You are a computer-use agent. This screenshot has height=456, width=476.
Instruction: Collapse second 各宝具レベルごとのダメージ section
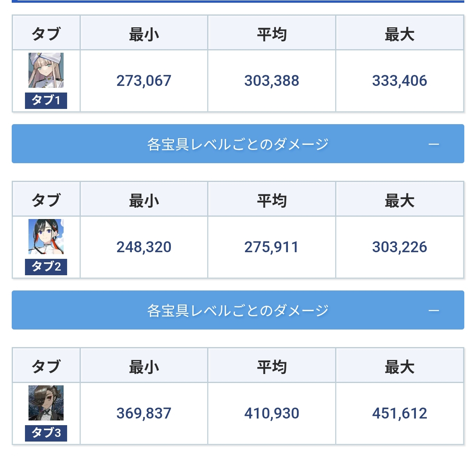coord(238,310)
